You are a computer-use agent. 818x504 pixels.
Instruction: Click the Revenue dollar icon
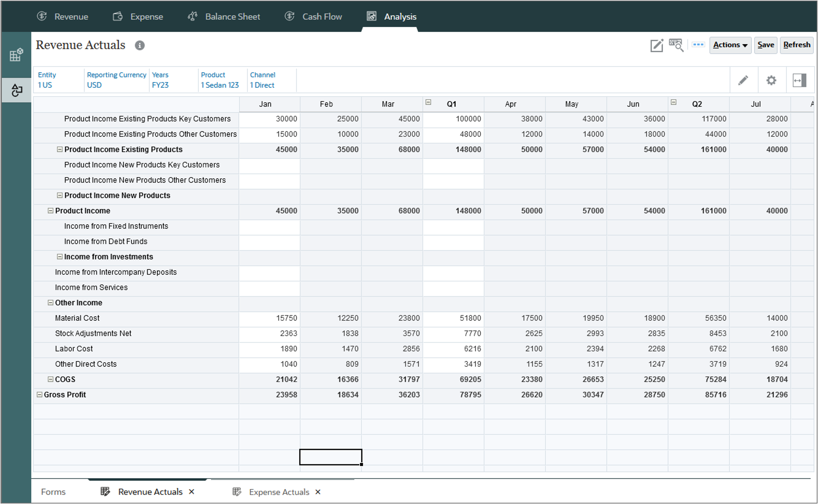click(x=42, y=16)
